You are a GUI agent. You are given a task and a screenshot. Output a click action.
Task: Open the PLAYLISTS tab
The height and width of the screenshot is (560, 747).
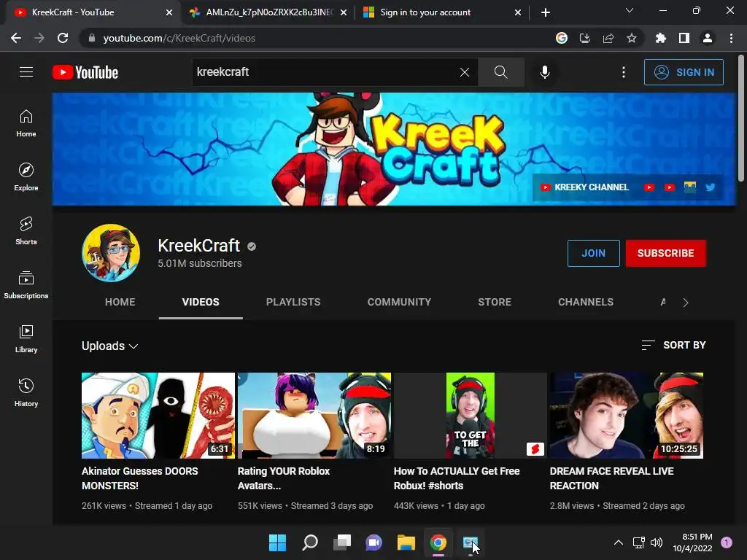[293, 302]
